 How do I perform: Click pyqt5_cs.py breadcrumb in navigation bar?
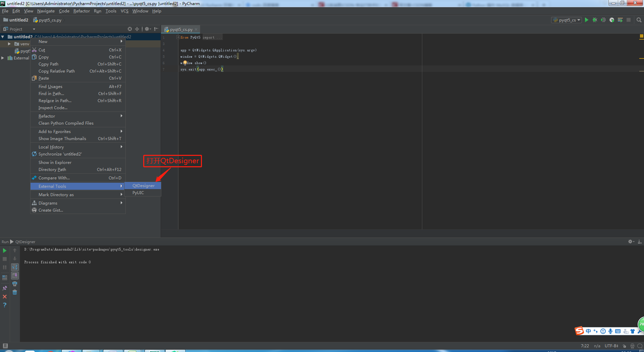[x=48, y=20]
